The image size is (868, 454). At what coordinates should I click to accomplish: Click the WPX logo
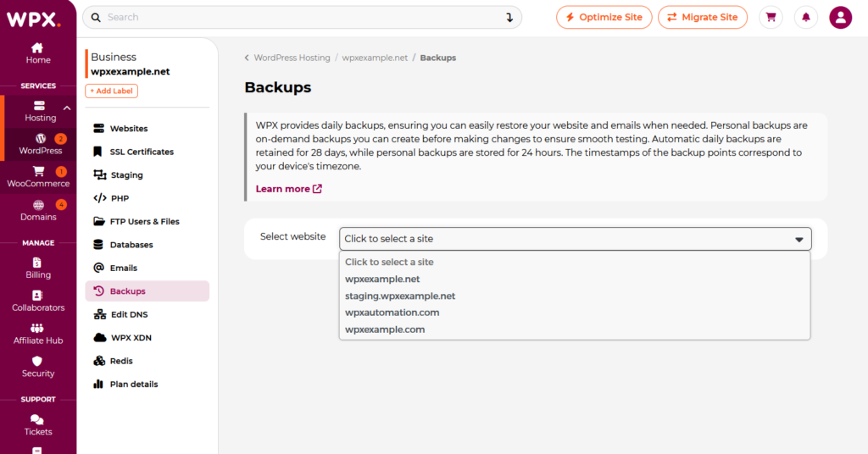34,19
